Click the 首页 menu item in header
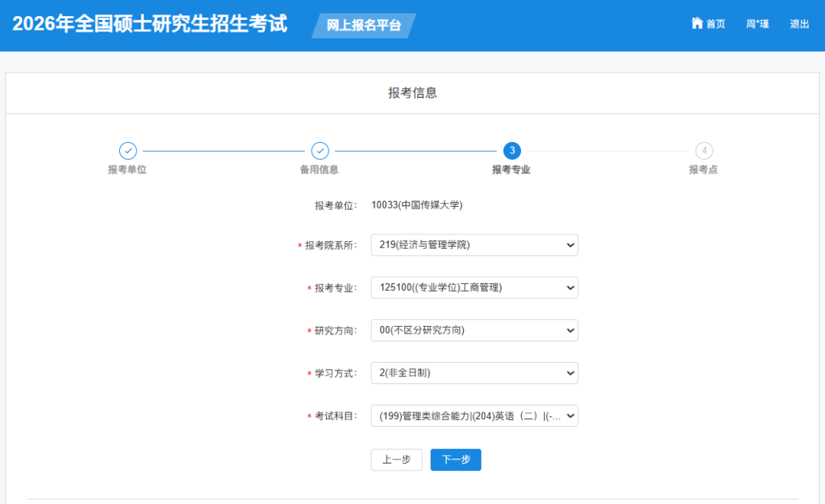 coord(713,24)
